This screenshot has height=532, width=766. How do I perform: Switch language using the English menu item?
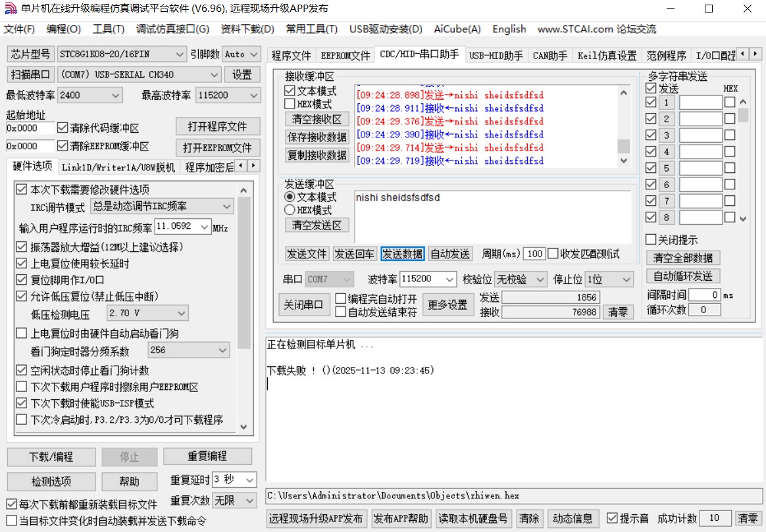point(508,29)
